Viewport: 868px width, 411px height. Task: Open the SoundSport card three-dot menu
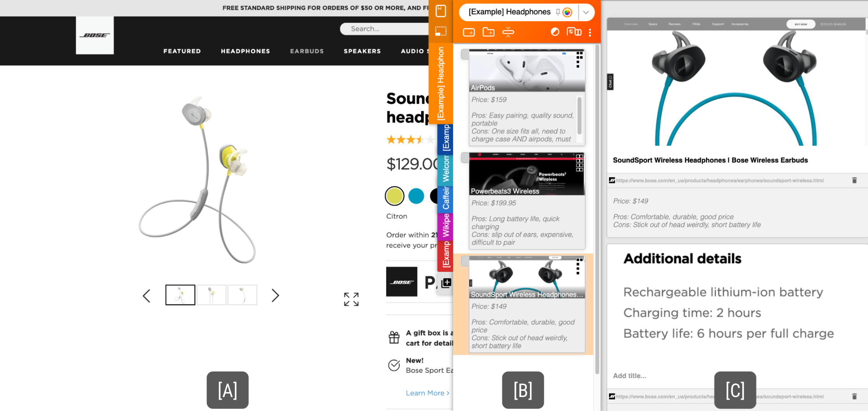tap(579, 266)
